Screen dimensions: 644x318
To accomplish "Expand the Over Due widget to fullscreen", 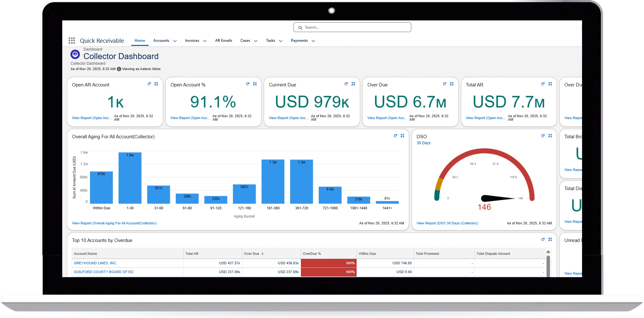I will [452, 84].
